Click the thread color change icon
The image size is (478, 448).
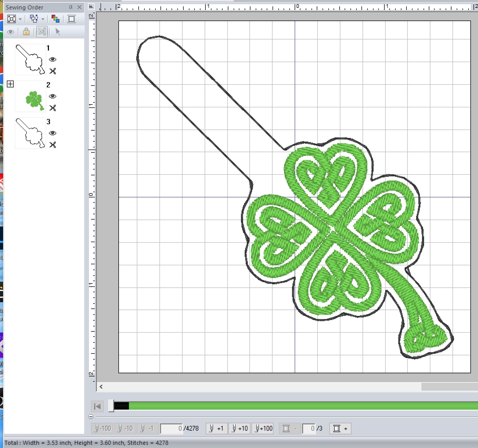(x=56, y=19)
